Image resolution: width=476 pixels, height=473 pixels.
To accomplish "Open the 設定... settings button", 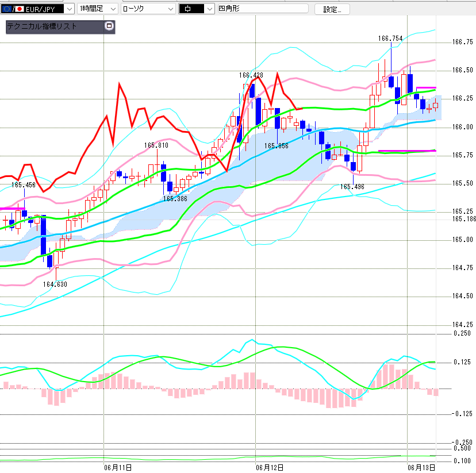I will 332,9.
